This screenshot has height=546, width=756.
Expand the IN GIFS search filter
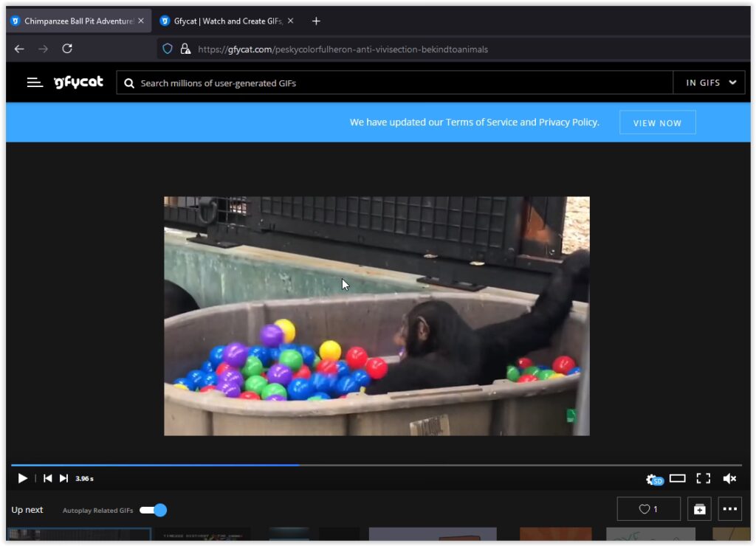point(711,83)
